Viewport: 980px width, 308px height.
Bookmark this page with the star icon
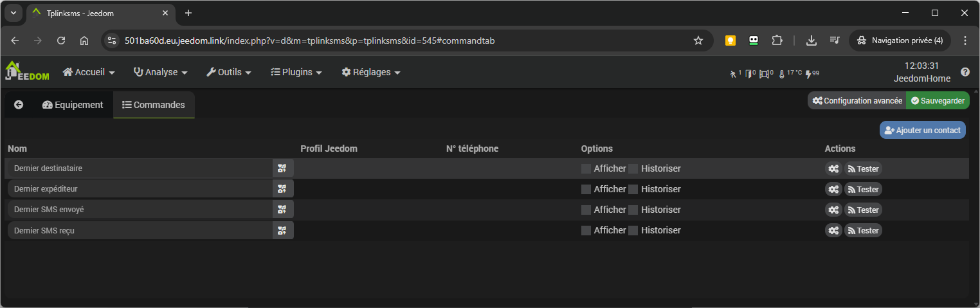(698, 41)
